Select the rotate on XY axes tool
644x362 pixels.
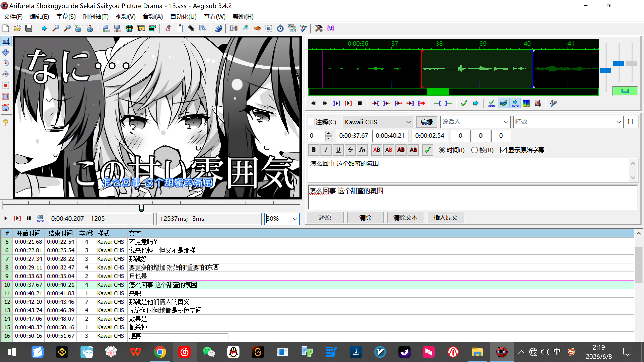(6, 74)
